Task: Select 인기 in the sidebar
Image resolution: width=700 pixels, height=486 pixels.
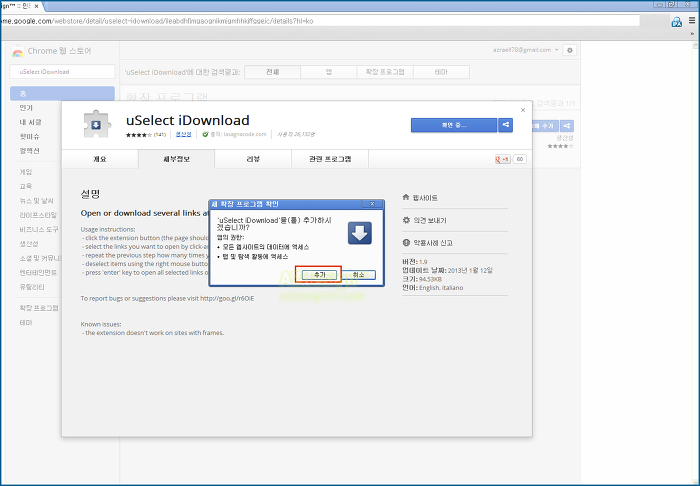Action: pos(26,108)
